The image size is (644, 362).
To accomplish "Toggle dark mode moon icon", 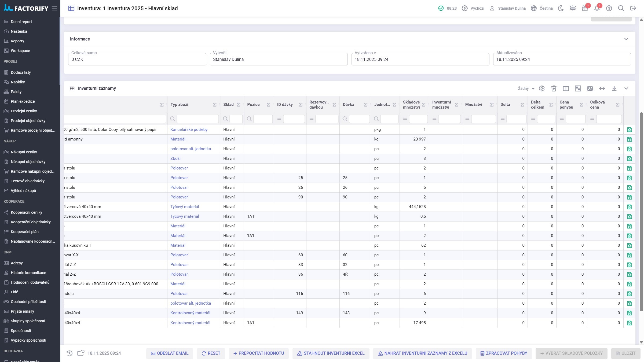I will pyautogui.click(x=561, y=8).
